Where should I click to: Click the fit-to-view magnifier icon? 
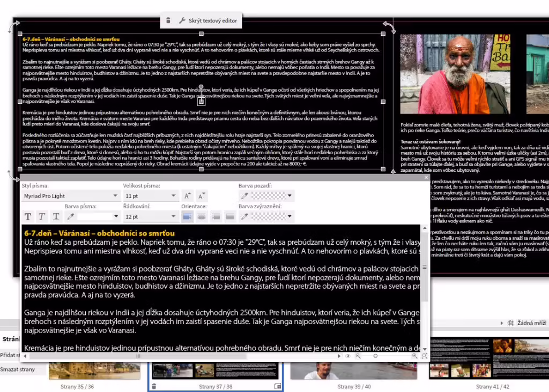click(425, 356)
